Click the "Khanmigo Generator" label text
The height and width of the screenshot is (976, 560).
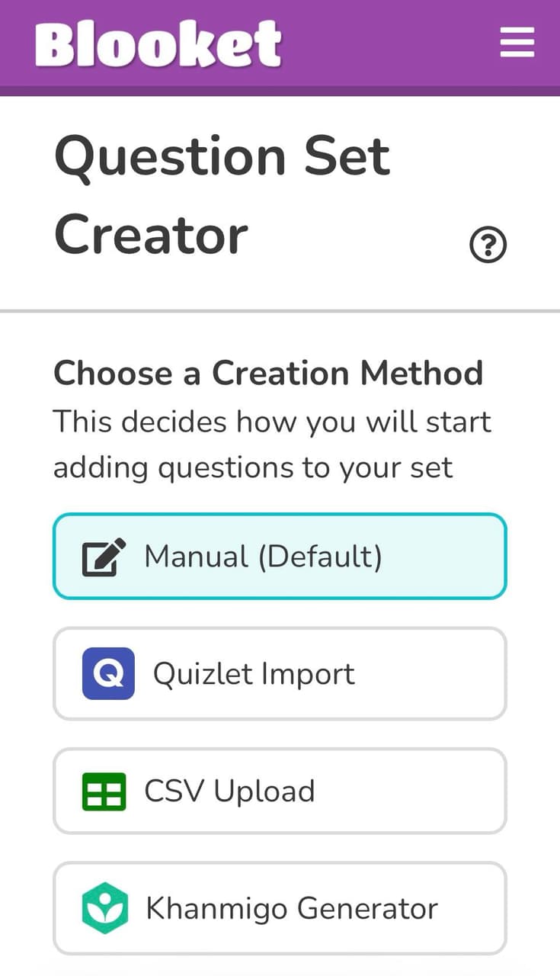pos(292,908)
